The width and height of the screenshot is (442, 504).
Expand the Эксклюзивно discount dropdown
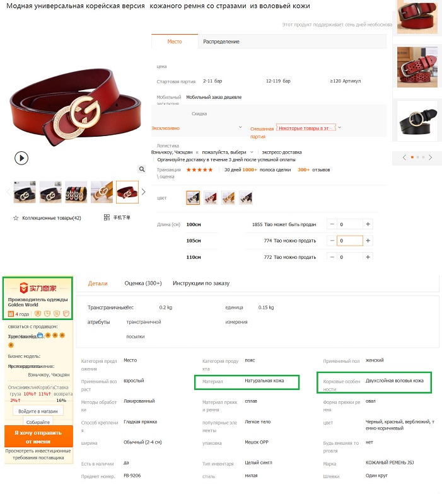(240, 127)
